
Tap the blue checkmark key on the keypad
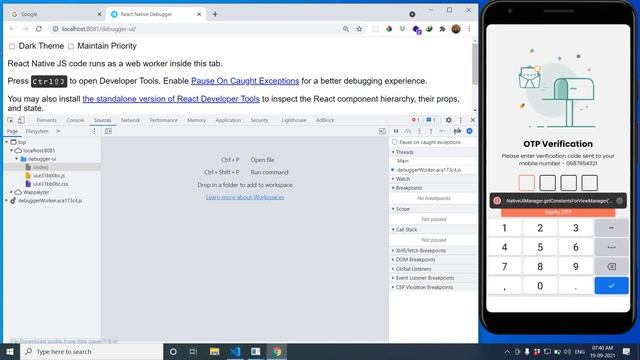pos(611,286)
